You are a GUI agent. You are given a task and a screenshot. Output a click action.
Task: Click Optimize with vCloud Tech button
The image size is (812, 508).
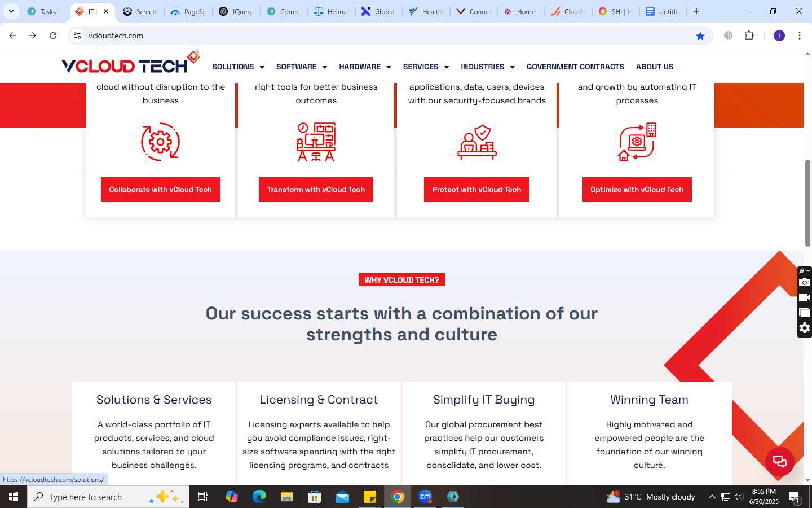coord(637,190)
